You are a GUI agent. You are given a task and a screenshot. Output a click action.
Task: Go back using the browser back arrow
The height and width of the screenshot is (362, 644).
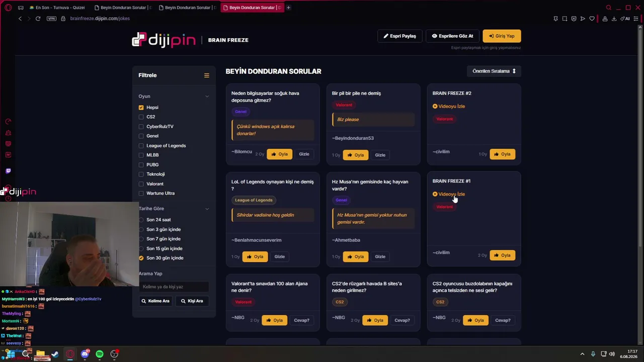click(20, 19)
